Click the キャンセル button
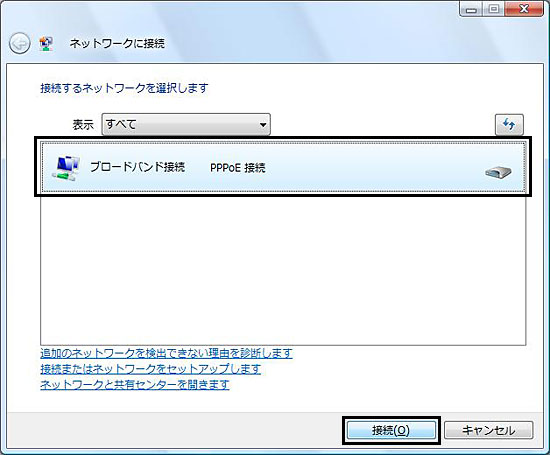Image resolution: width=550 pixels, height=455 pixels. click(x=489, y=430)
